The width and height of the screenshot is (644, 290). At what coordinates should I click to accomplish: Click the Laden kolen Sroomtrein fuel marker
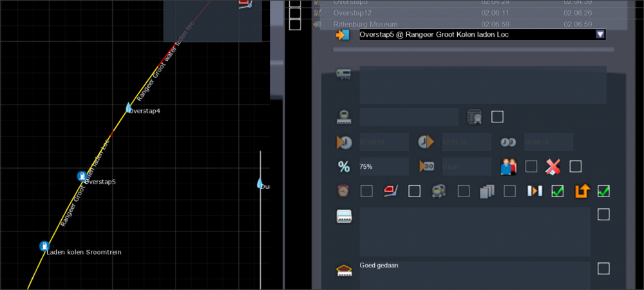[x=44, y=246]
